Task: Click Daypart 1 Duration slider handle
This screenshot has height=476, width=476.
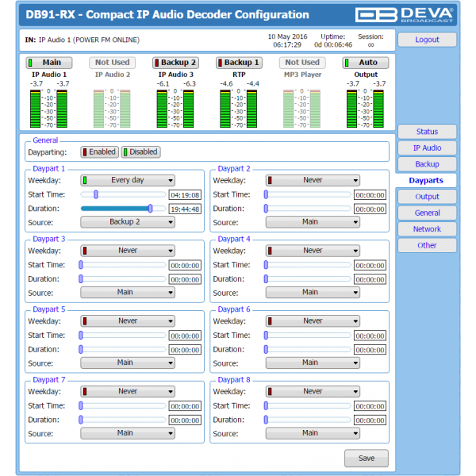Action: point(150,209)
